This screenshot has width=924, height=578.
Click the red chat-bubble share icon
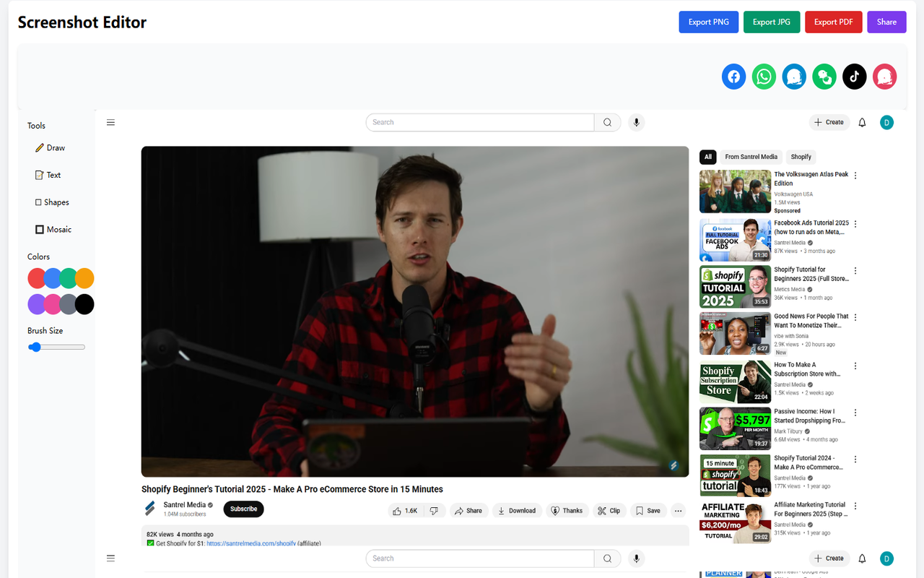pyautogui.click(x=884, y=77)
